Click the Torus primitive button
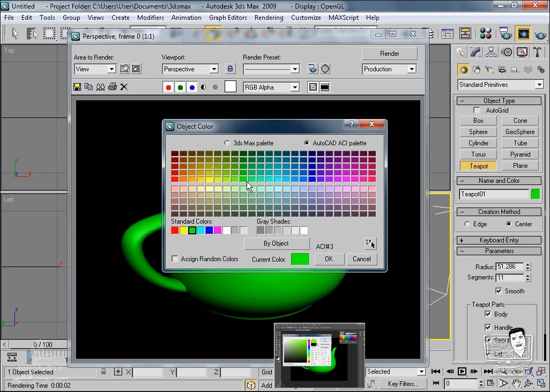Image resolution: width=550 pixels, height=392 pixels. coord(478,154)
